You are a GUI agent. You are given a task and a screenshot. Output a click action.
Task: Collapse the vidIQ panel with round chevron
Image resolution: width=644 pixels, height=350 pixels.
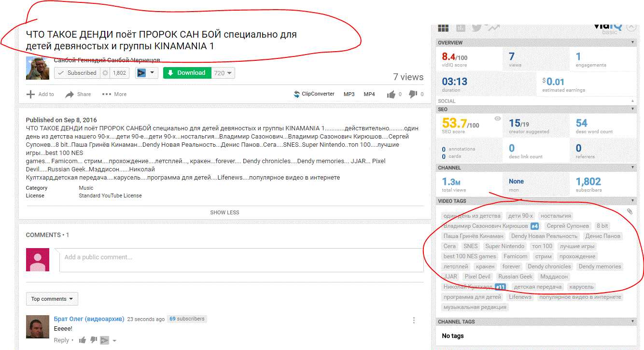(631, 28)
